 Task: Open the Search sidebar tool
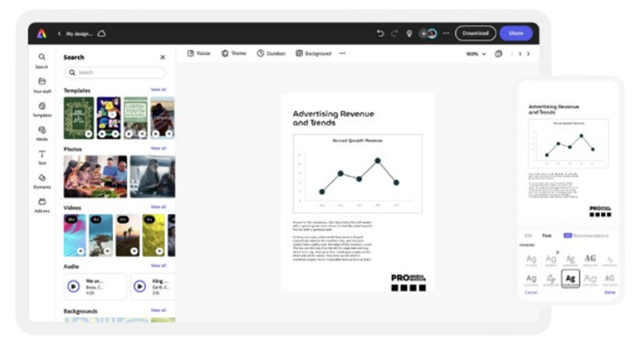[x=41, y=61]
